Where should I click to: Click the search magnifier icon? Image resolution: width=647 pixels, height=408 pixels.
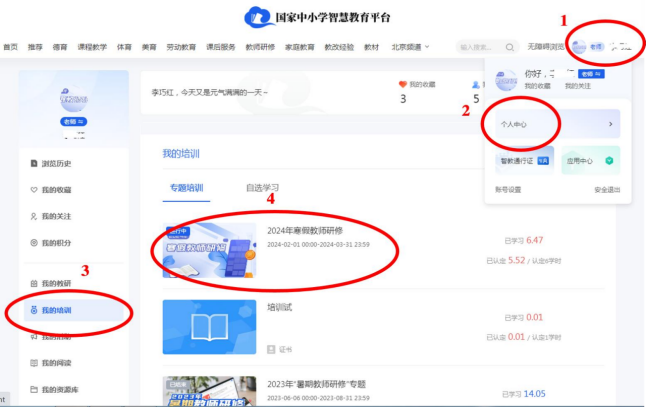[x=510, y=47]
